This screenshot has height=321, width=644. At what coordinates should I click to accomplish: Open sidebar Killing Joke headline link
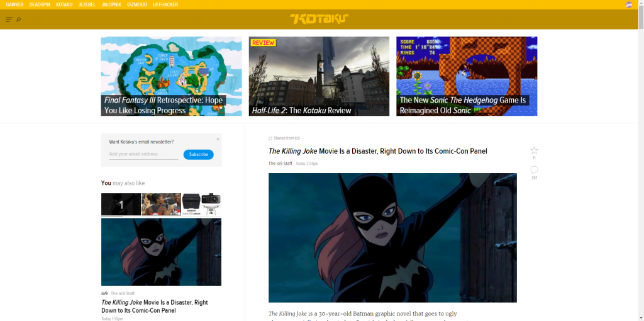[155, 306]
